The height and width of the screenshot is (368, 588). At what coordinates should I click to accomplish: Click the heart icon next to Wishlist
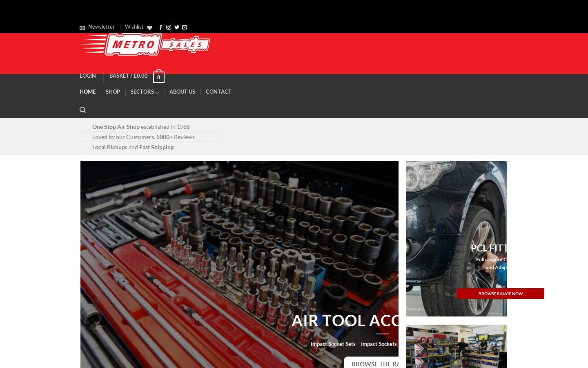pos(150,28)
